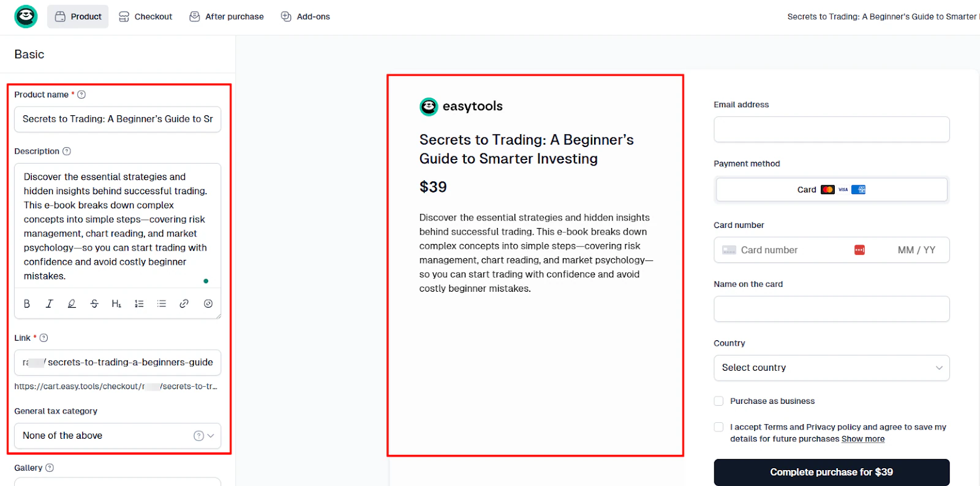Screen dimensions: 980x486
Task: Insert a numbered list in description
Action: click(139, 303)
